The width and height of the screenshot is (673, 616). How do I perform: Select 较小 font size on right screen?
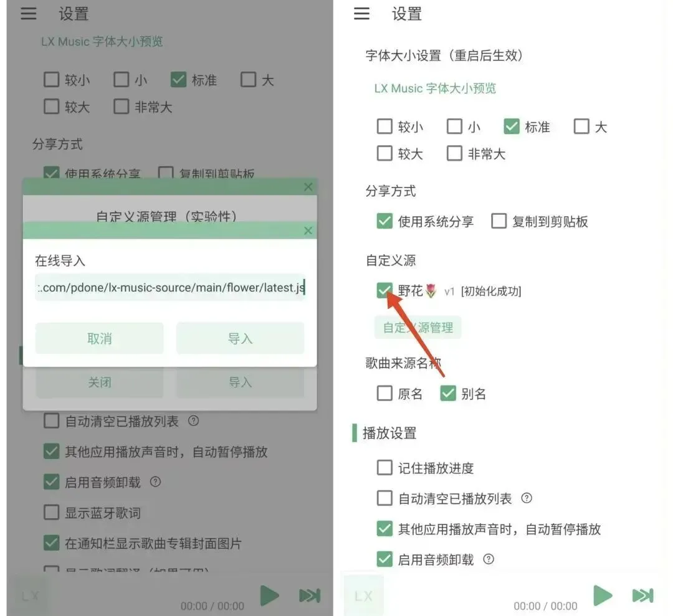384,126
